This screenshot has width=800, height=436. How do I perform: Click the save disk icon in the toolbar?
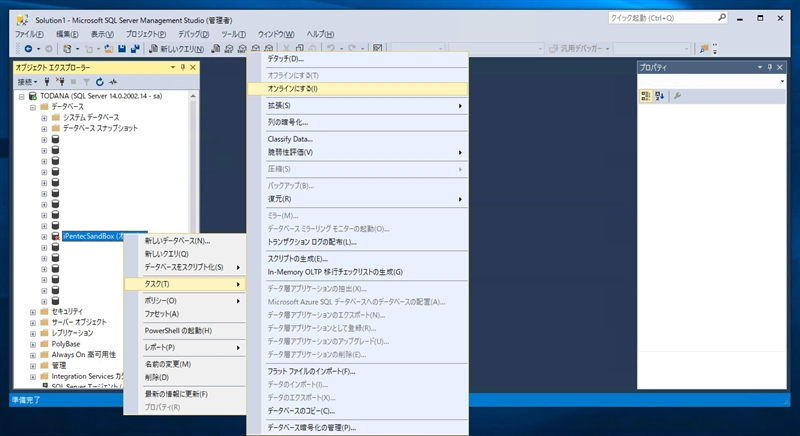tap(122, 48)
